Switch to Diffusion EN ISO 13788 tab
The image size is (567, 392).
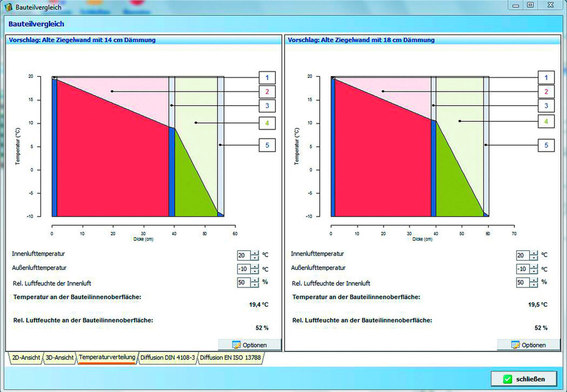[230, 358]
